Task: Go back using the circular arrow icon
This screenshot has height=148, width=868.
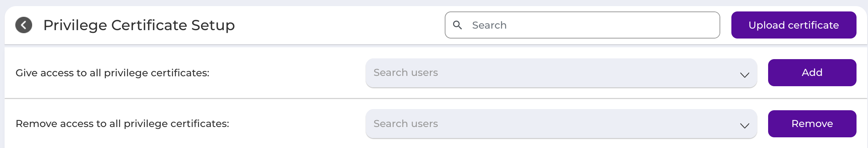Action: tap(24, 25)
